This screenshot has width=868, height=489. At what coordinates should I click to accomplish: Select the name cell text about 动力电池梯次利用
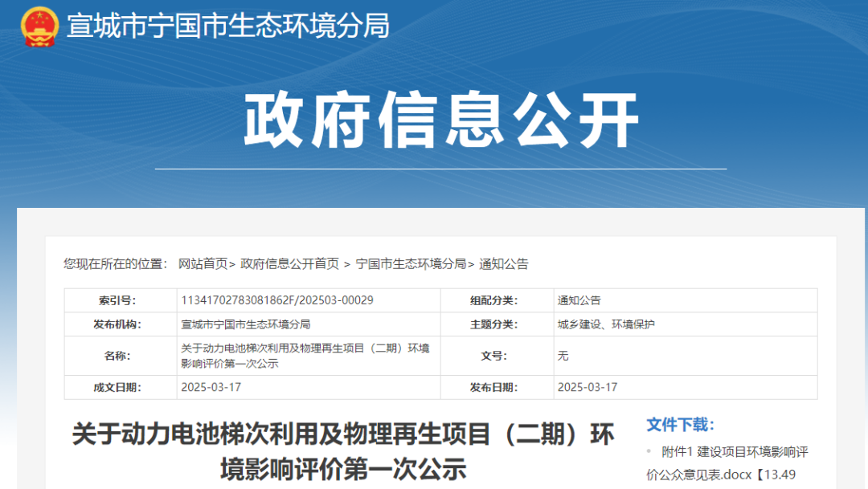pyautogui.click(x=305, y=356)
